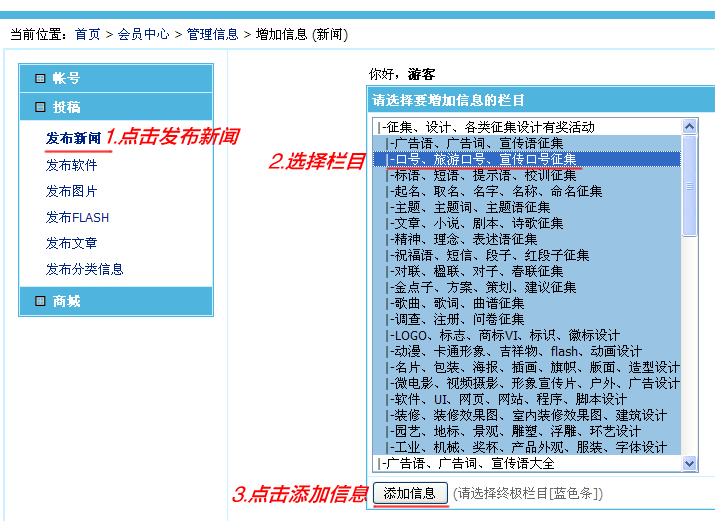Select 调查、注册、问卷征集 option
Image resolution: width=715 pixels, height=521 pixels.
tap(527, 319)
